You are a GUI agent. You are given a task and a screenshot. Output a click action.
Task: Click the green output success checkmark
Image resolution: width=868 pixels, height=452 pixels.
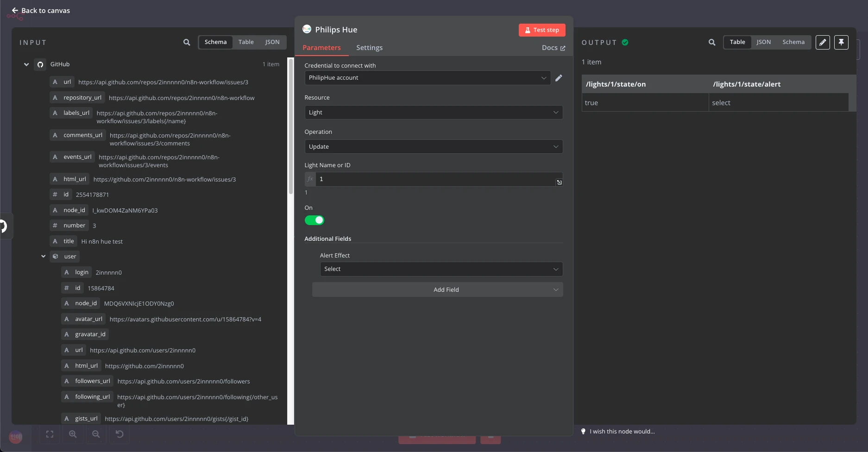[x=625, y=42]
